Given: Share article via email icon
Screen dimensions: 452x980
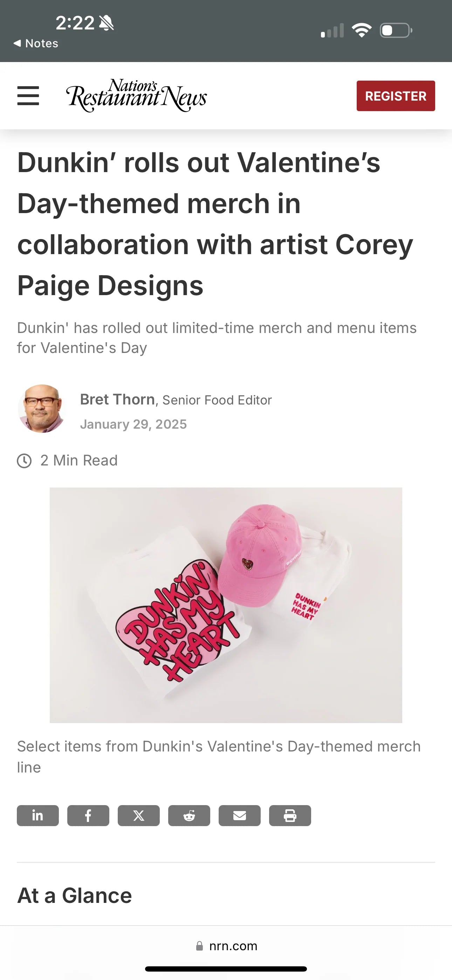Looking at the screenshot, I should [x=239, y=815].
